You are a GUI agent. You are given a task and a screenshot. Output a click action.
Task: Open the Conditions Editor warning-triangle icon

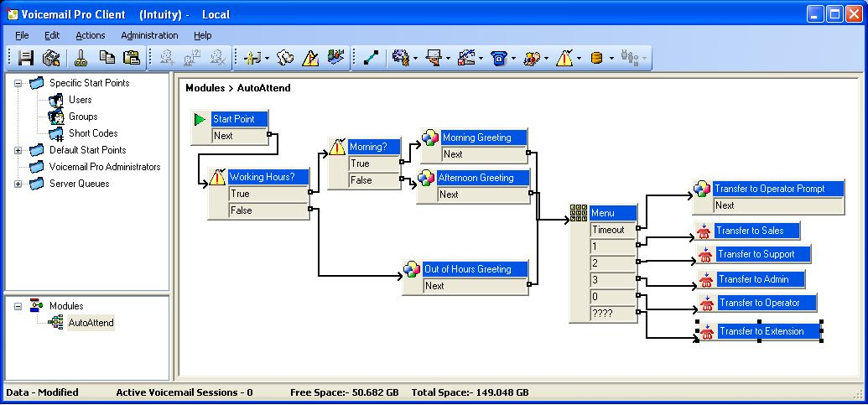(x=310, y=58)
